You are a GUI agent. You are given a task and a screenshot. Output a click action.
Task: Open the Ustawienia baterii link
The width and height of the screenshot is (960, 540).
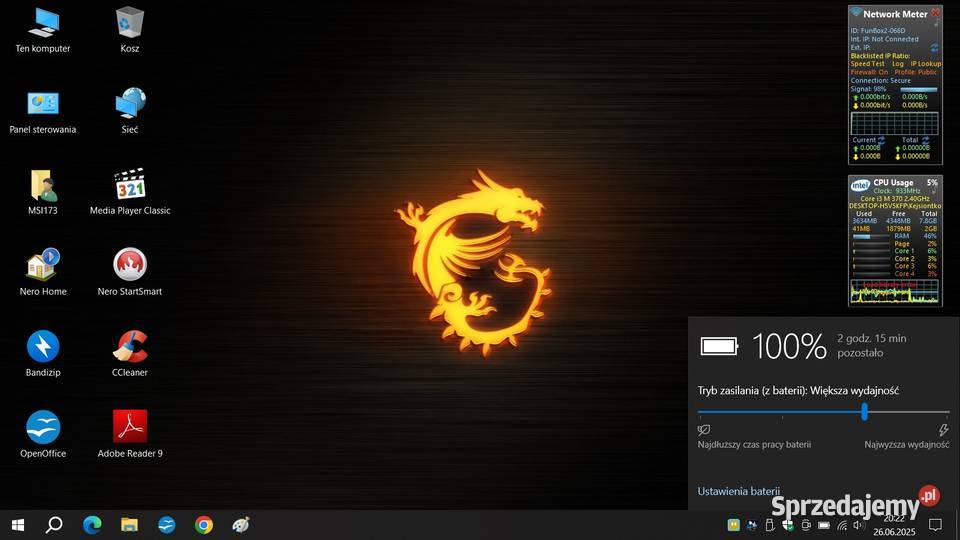click(x=738, y=491)
